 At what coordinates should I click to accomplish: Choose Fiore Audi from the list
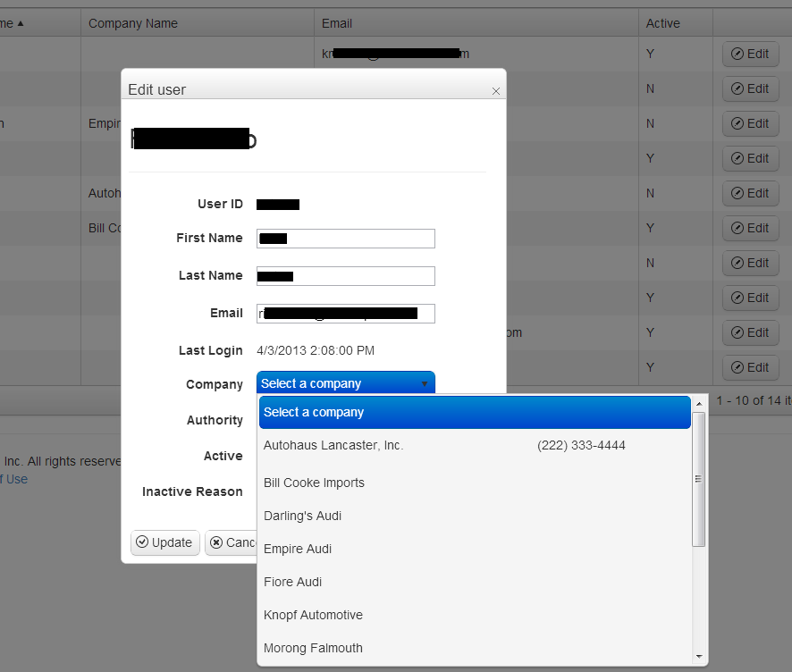tap(475, 582)
